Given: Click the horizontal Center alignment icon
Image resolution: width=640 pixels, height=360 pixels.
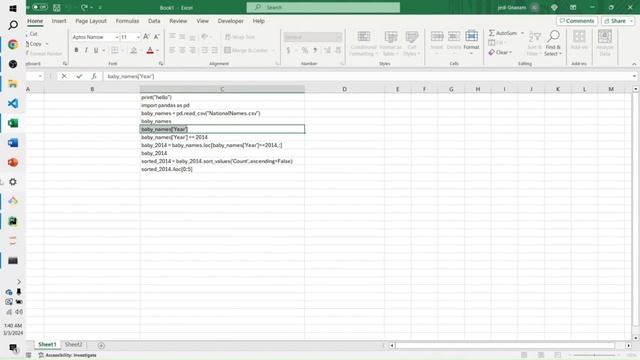Looking at the screenshot, I should [182, 50].
